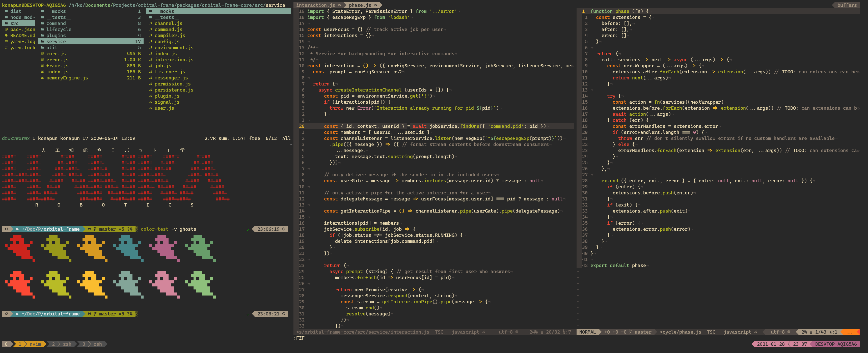Click the package.json file icon in ranger
Image resolution: width=868 pixels, height=353 pixels.
(6, 29)
